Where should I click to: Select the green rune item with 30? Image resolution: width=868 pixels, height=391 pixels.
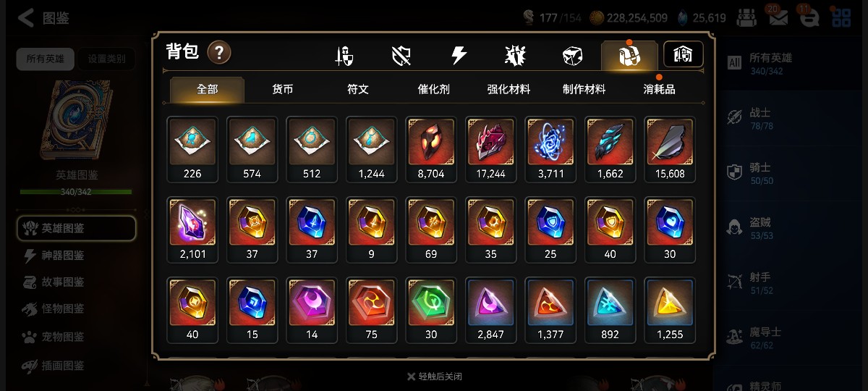pyautogui.click(x=431, y=310)
